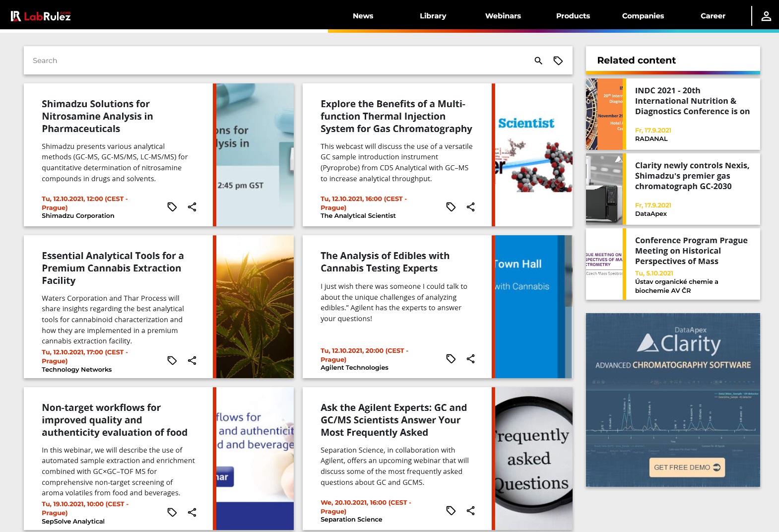The image size is (779, 532).
Task: Share the Cannabis Extraction Facility webinar
Action: coord(192,360)
